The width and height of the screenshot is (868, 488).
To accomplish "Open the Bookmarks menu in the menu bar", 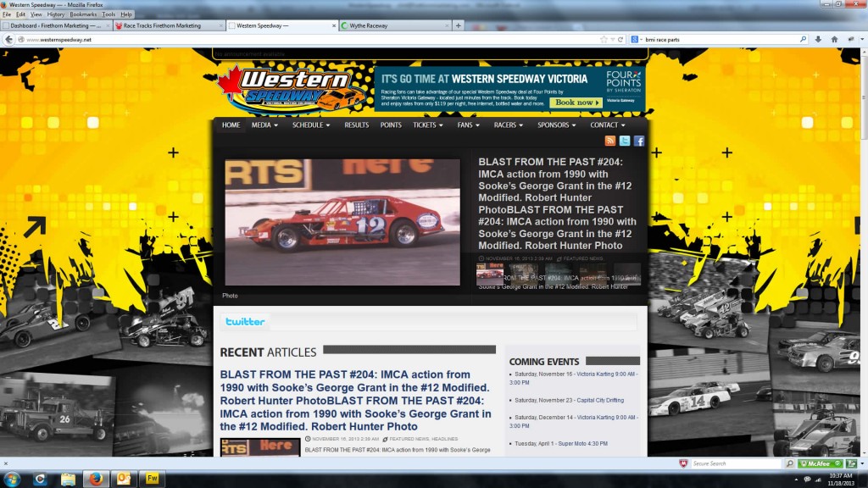I will [x=83, y=14].
